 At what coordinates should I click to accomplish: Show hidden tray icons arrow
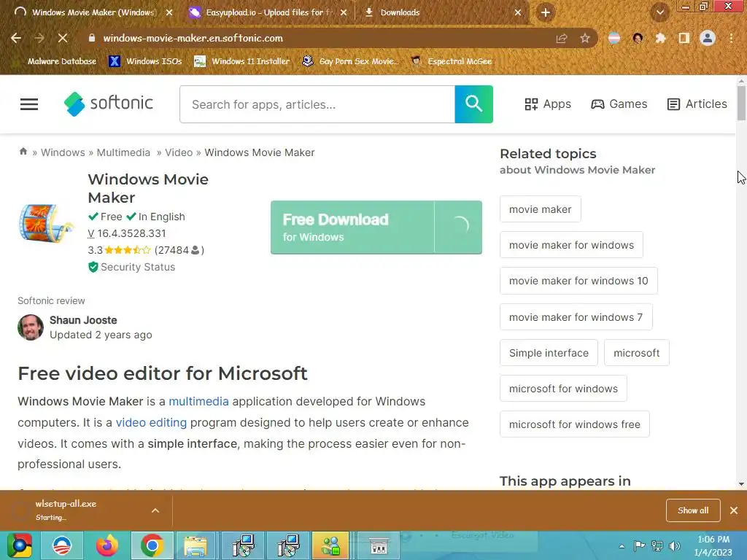[622, 546]
